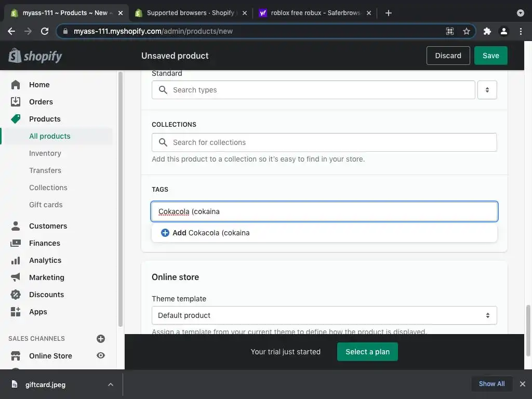Click the Orders inbox icon
This screenshot has width=532, height=399.
[16, 102]
